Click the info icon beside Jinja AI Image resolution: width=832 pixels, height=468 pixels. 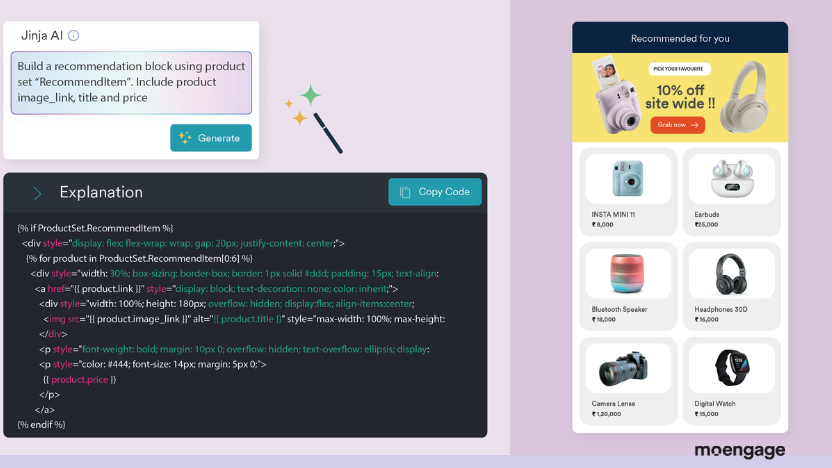point(73,36)
